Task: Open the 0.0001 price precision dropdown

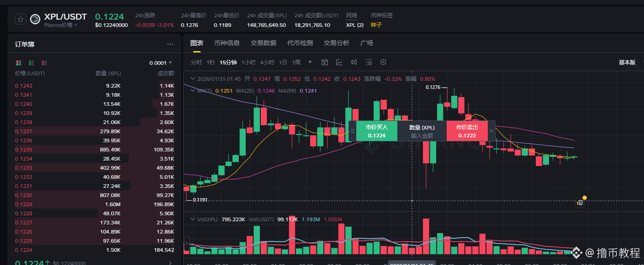Action: (160, 63)
